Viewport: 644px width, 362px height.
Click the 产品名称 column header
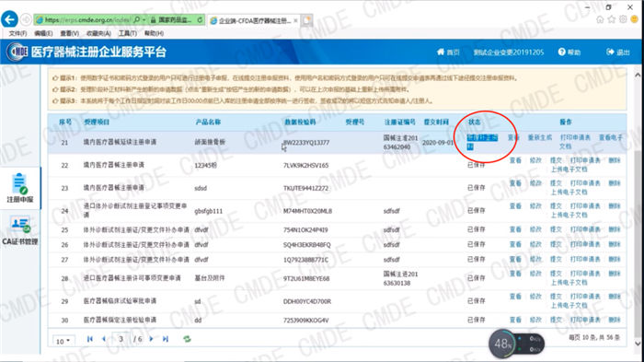coord(208,122)
